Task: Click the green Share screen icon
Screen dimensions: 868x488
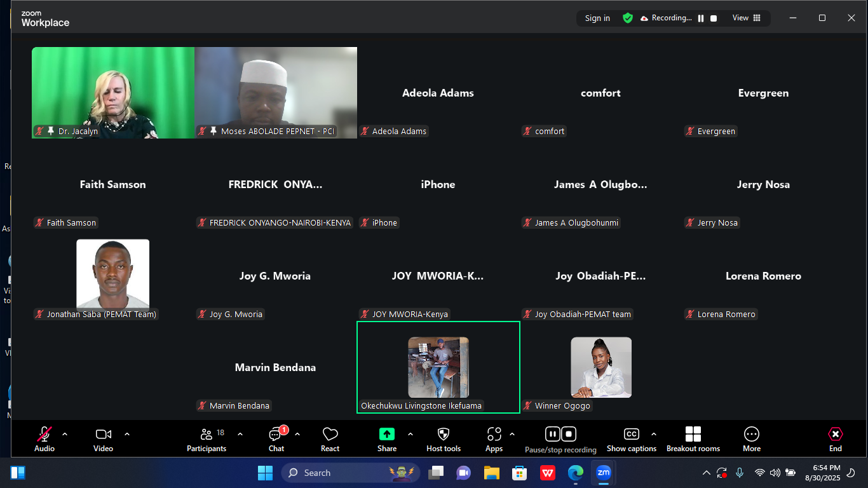Action: click(x=386, y=434)
